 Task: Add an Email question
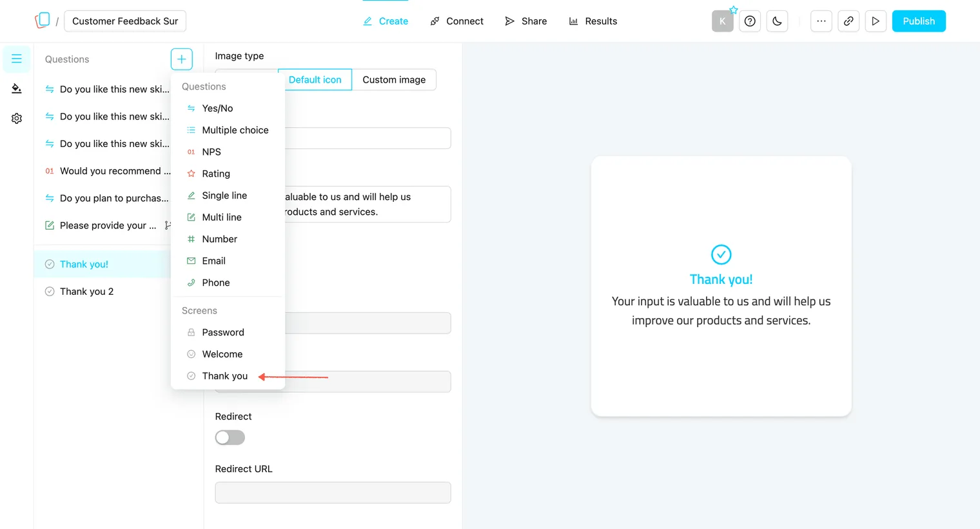(x=228, y=261)
